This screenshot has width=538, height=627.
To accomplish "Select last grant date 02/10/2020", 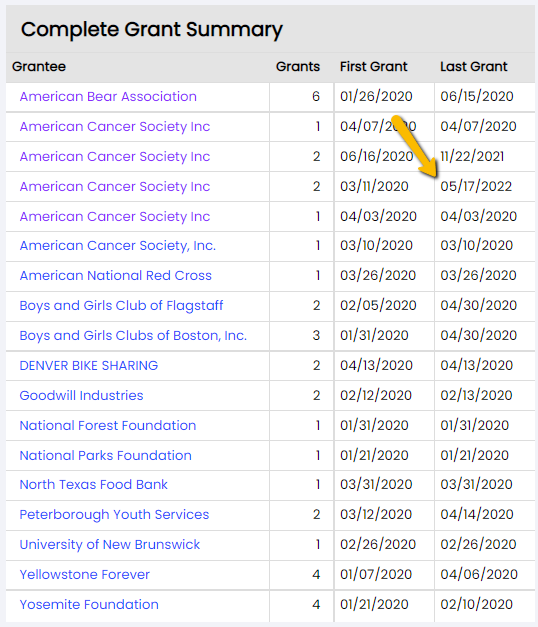I will point(476,605).
